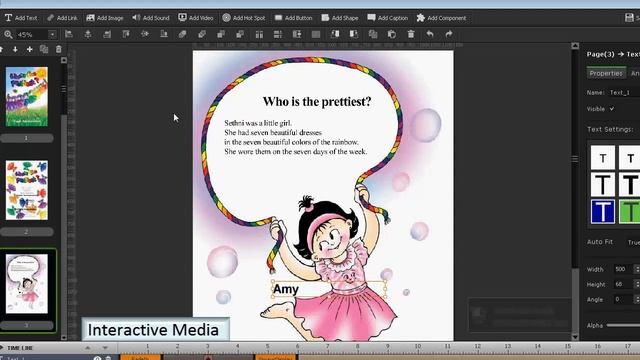
Task: Click the trash icon in main toolbar
Action: (x=411, y=34)
